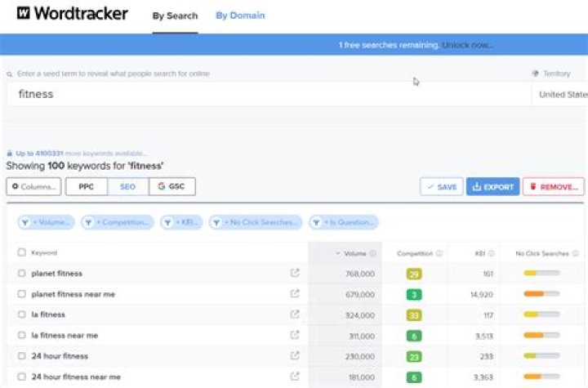This screenshot has height=388, width=588.
Task: Click competition badge 3 for planet fitness near me
Action: (414, 295)
